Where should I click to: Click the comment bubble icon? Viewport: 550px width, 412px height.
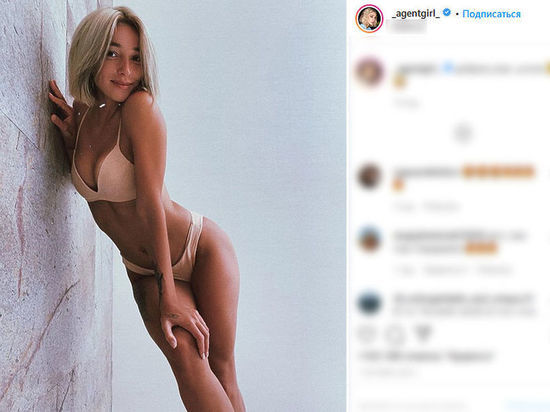pos(395,334)
